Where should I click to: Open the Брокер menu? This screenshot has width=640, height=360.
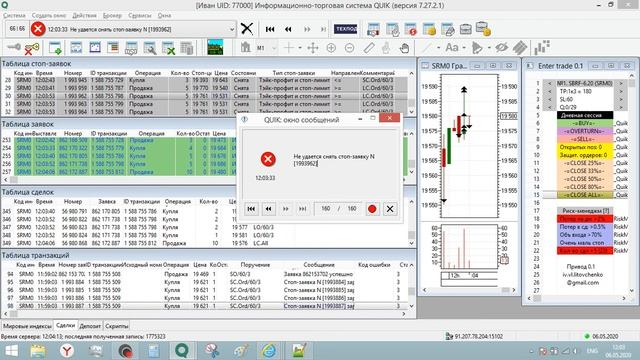112,16
